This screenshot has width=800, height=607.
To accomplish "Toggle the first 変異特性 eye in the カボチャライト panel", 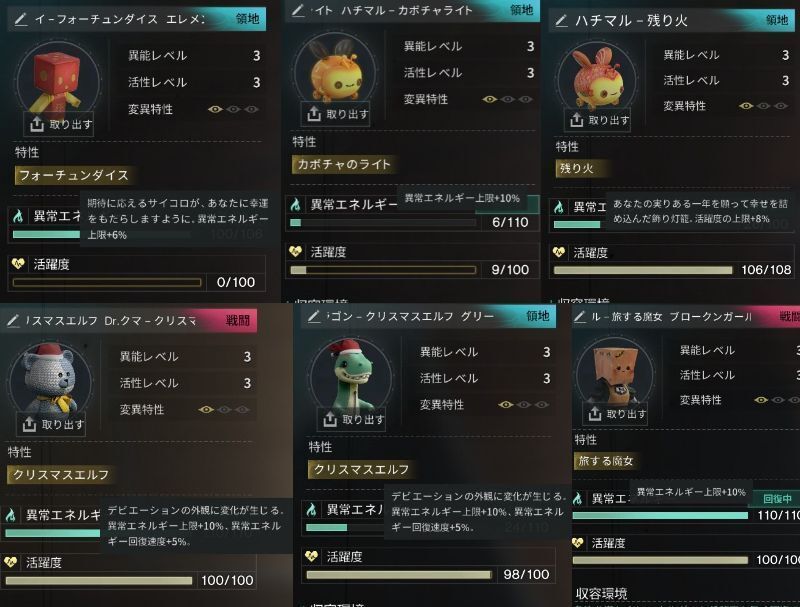I will coord(490,99).
